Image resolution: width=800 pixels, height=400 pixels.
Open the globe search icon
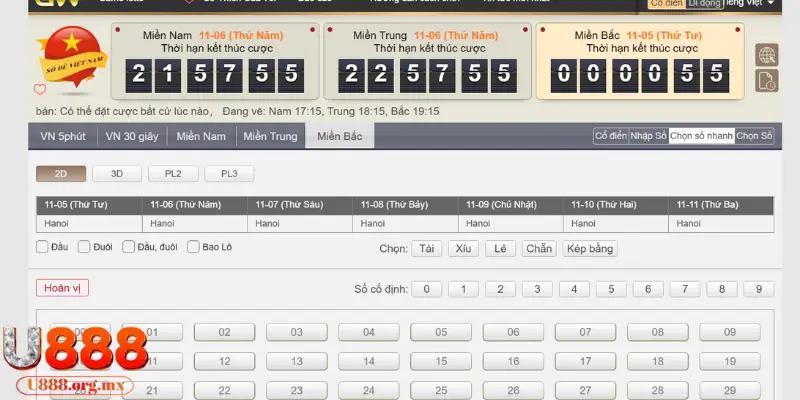coord(767,55)
